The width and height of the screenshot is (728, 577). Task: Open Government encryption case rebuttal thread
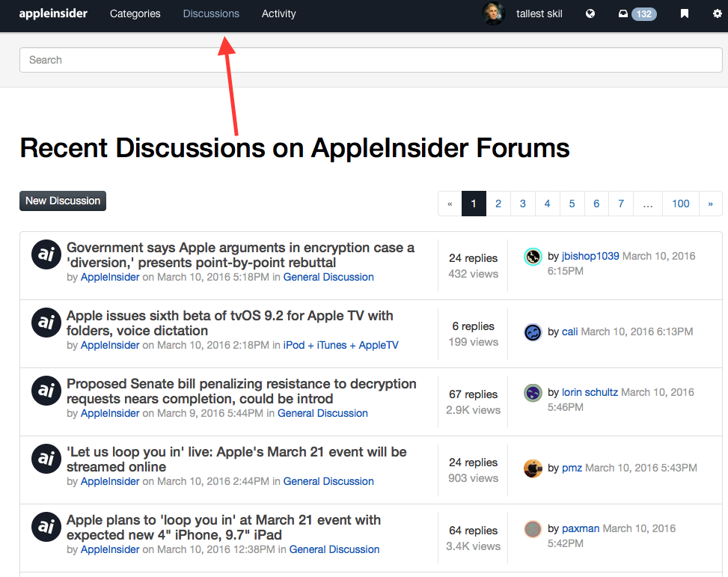coord(240,255)
